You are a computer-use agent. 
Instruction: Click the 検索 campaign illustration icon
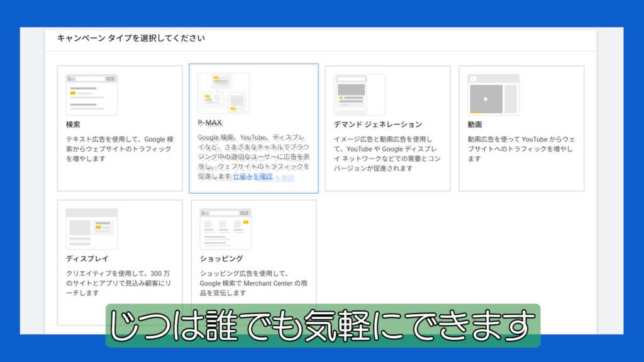(92, 95)
